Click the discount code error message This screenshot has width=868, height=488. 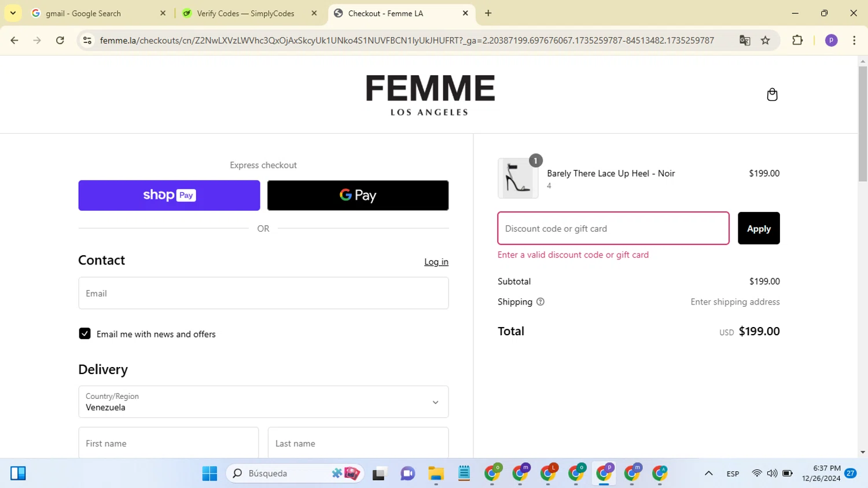point(573,255)
